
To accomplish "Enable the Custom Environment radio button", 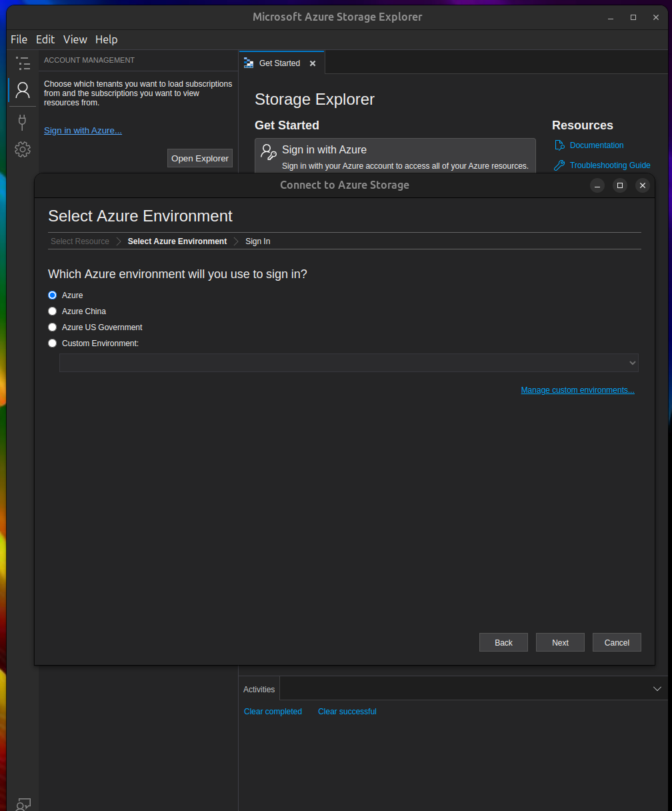I will tap(52, 343).
